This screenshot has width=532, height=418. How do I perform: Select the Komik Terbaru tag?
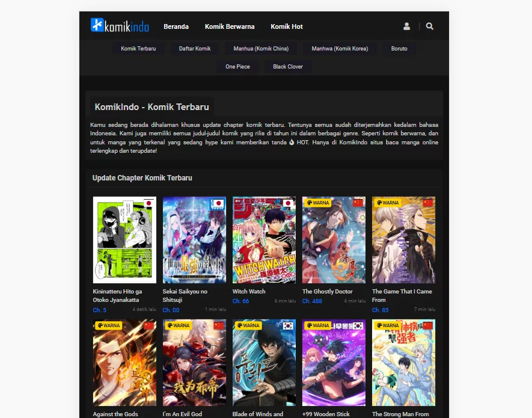[138, 49]
